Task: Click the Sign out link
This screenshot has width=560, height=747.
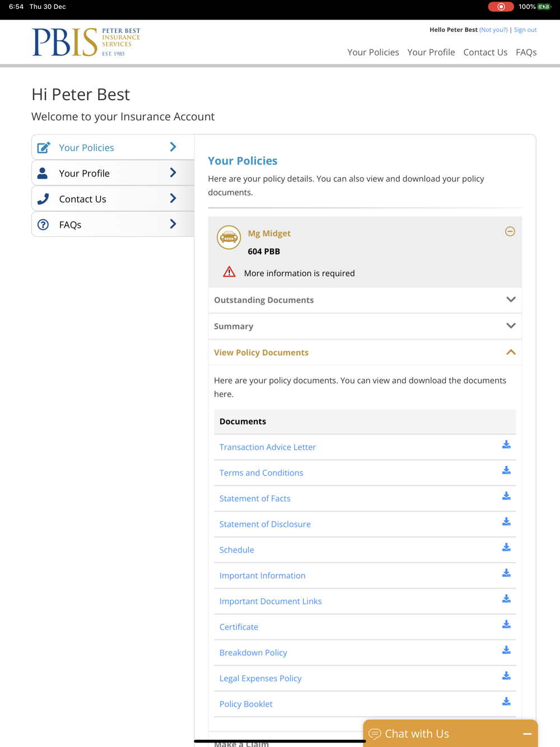Action: [x=525, y=30]
